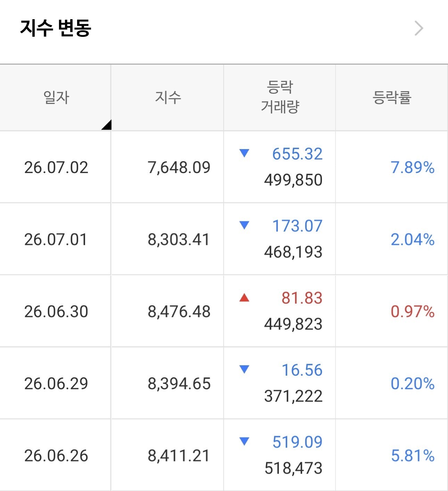Open 지수 변동 details via right chevron
Viewport: 448px width, 491px height.
(419, 28)
